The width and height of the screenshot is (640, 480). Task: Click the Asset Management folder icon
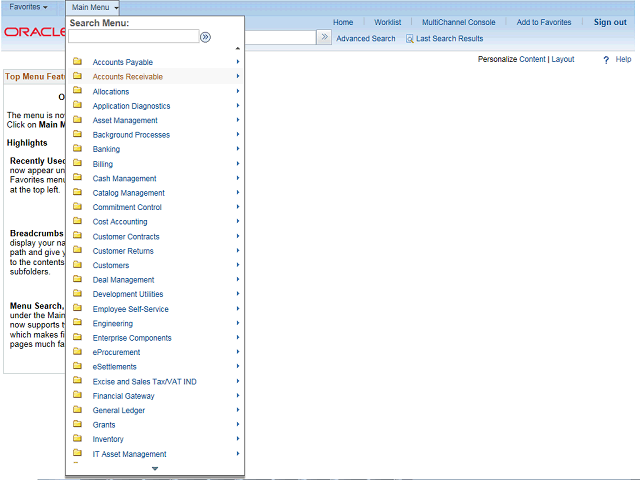tap(77, 120)
